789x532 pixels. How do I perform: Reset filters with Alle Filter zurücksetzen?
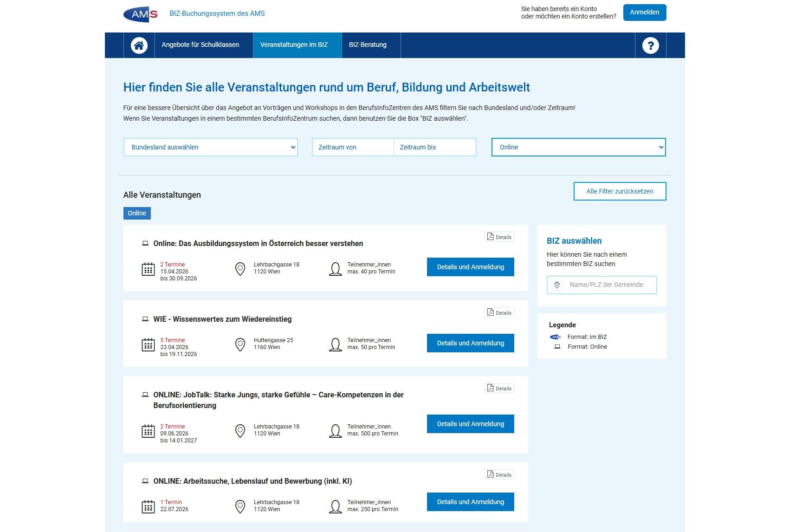pyautogui.click(x=620, y=191)
